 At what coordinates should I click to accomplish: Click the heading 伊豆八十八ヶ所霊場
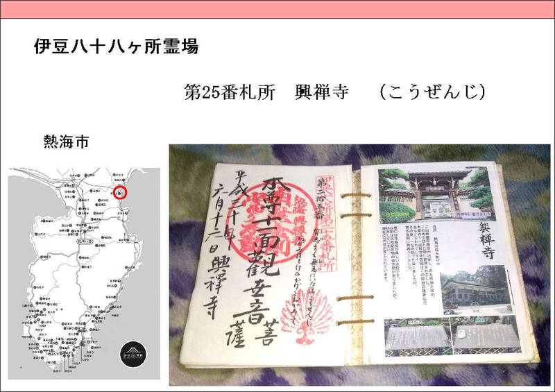click(x=116, y=46)
